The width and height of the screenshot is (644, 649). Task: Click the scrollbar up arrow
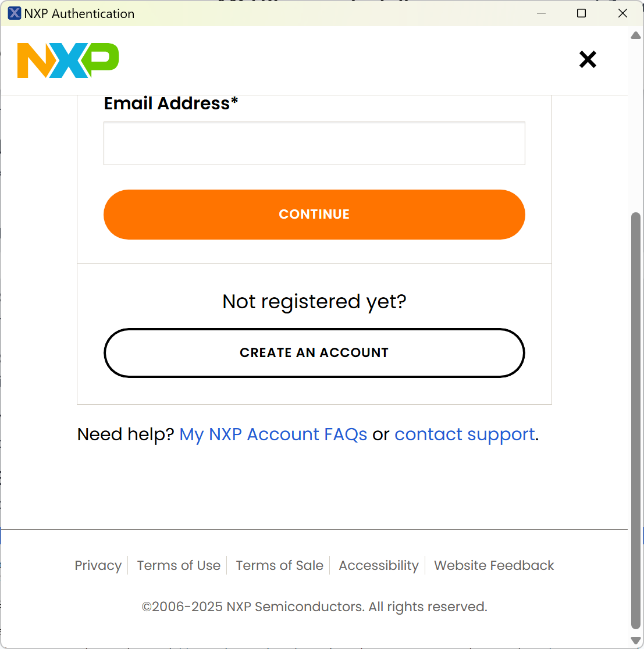636,35
